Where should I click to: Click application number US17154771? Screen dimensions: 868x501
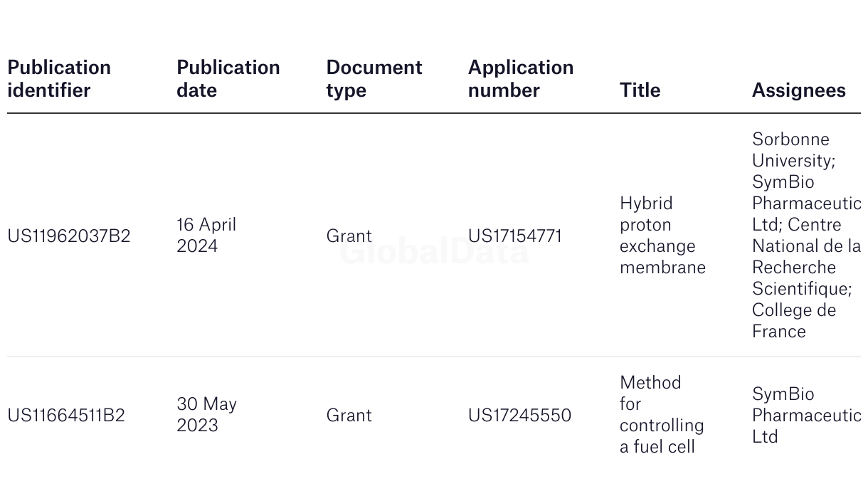tap(515, 236)
